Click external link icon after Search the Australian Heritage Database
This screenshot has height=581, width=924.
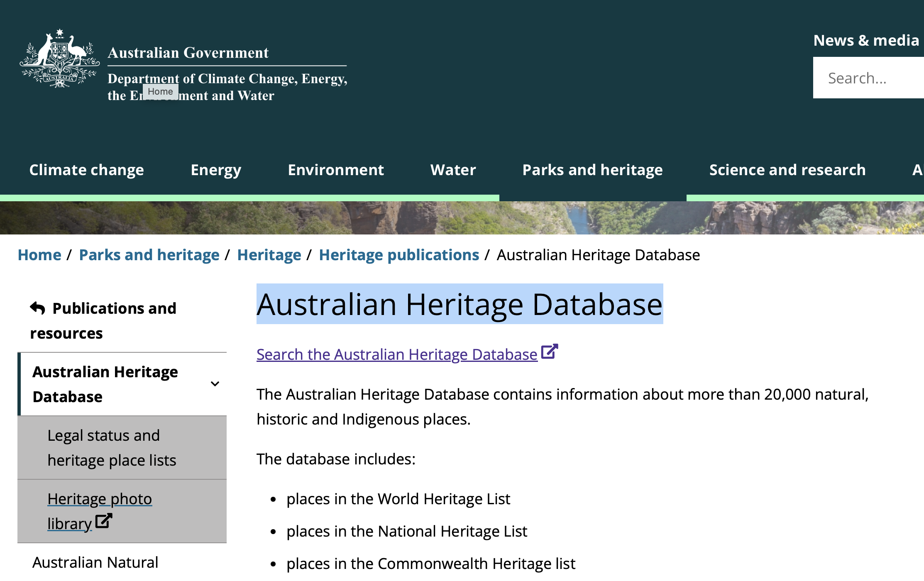pos(549,352)
